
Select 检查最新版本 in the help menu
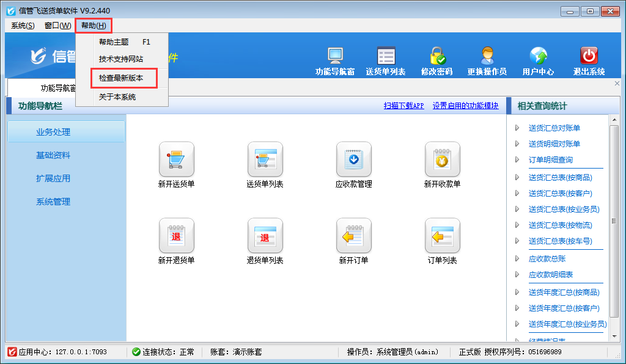[121, 78]
